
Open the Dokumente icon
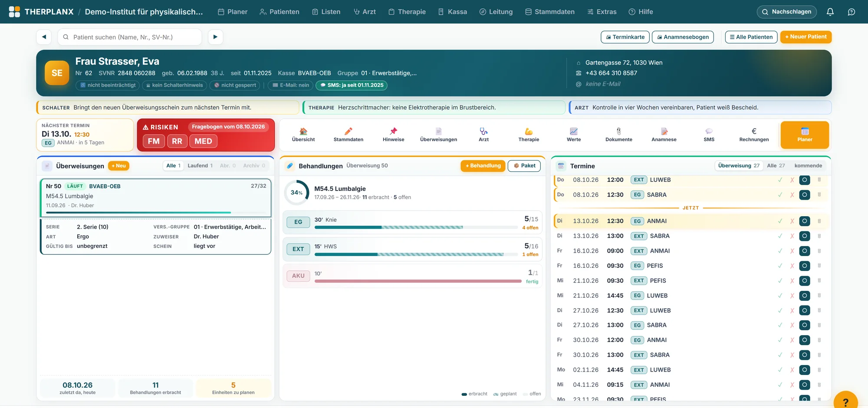click(x=619, y=131)
